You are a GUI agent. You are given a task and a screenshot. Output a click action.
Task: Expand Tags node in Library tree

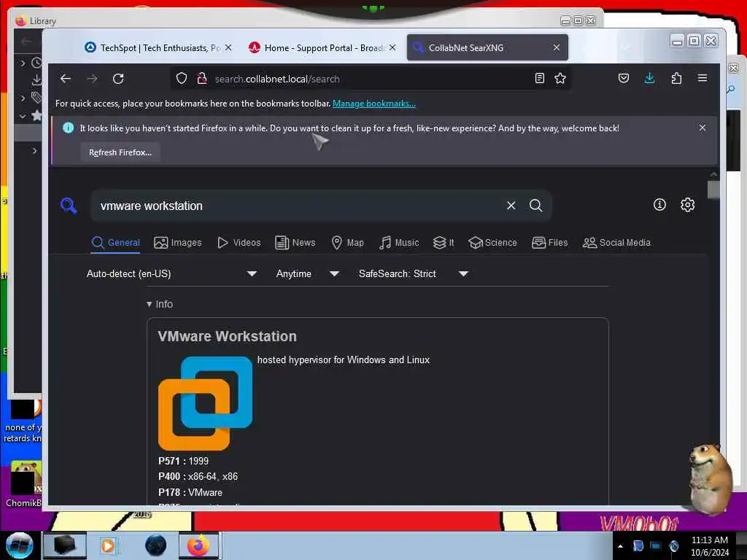(x=23, y=98)
